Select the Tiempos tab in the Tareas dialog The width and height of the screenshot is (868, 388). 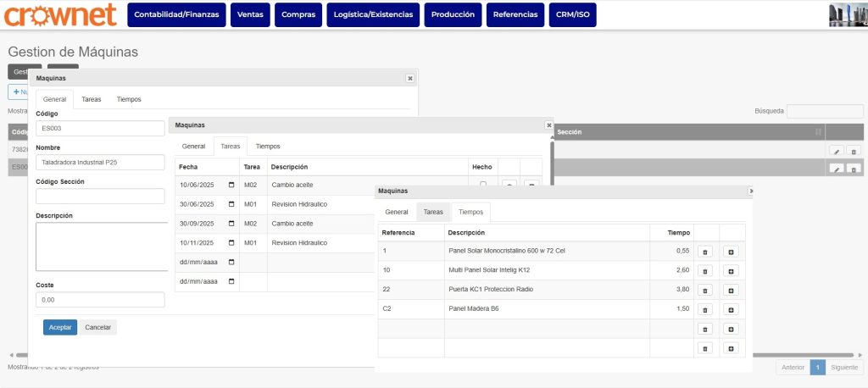click(x=268, y=147)
